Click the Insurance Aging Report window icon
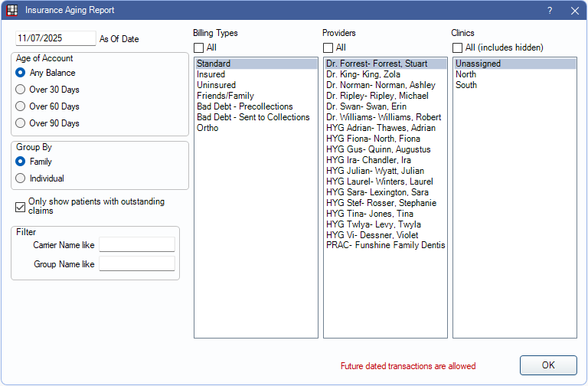Viewport: 588px width, 386px height. pos(11,11)
